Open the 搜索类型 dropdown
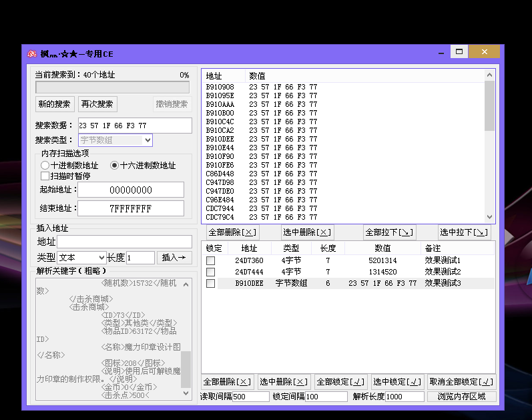 pos(115,140)
